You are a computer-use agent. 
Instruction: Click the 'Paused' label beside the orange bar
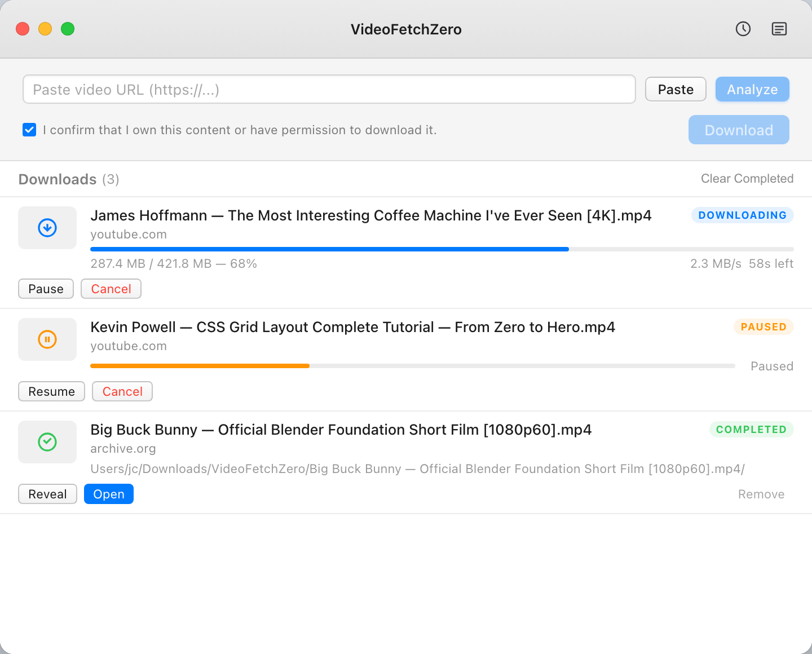tap(772, 366)
